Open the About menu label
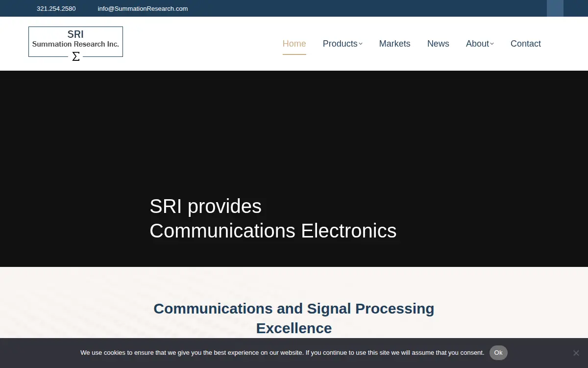Screen dimensions: 588x368 tap(477, 44)
